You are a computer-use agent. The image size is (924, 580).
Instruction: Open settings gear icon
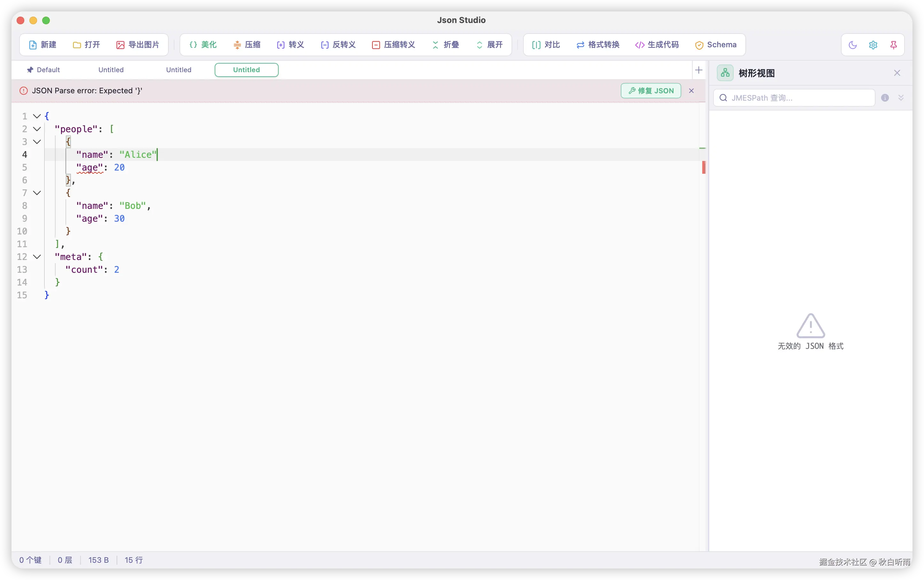(873, 45)
